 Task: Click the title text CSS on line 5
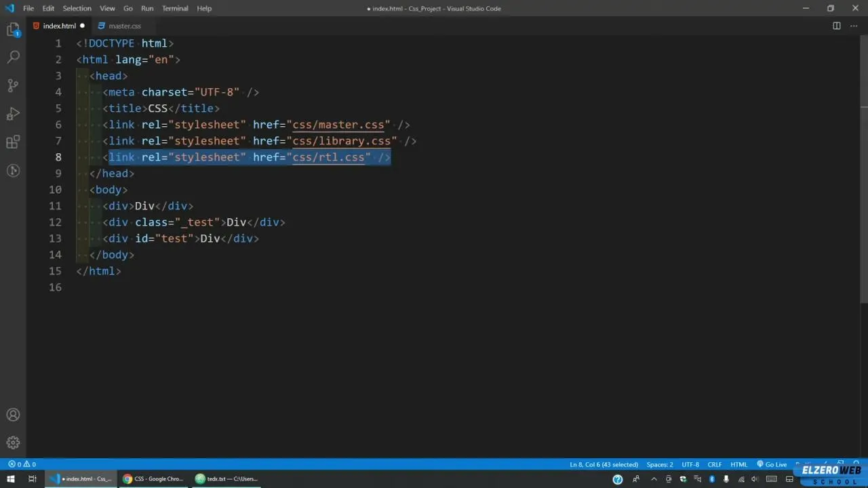[x=157, y=108]
